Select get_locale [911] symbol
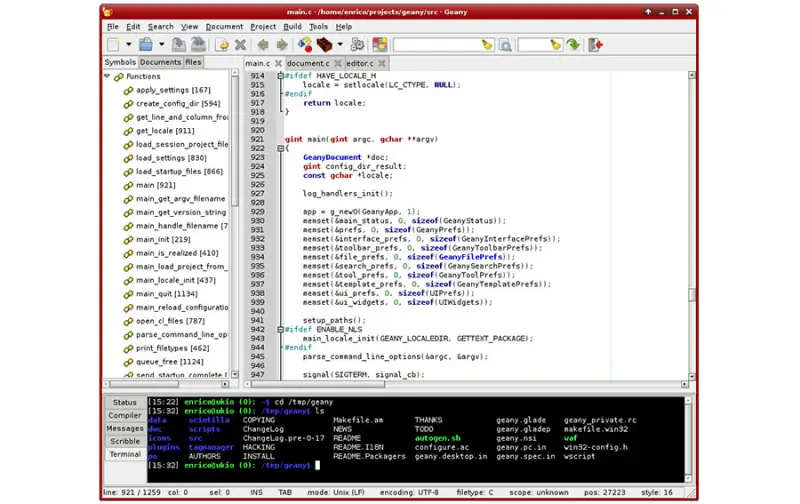800x504 pixels. (165, 131)
